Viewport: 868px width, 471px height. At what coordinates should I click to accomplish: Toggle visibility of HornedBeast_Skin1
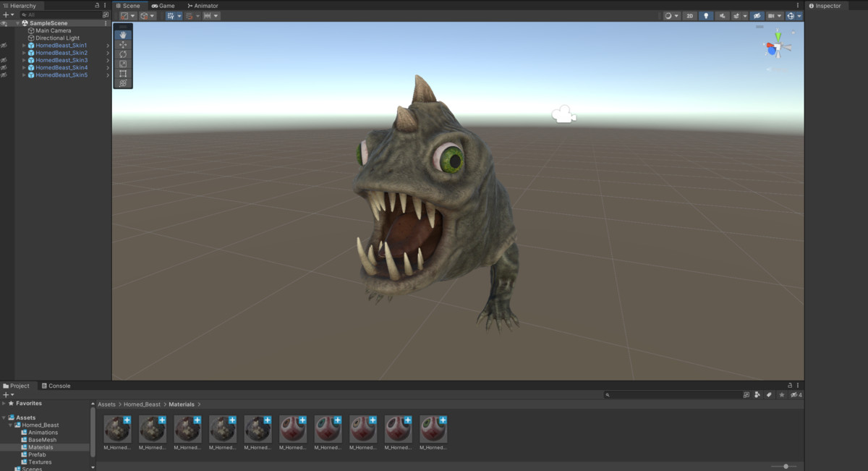coord(4,46)
